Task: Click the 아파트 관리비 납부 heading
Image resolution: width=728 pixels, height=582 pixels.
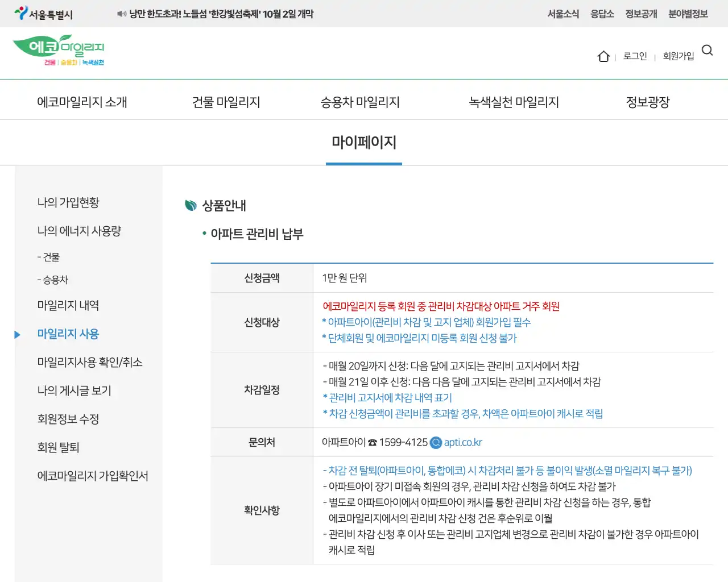Action: (x=257, y=234)
